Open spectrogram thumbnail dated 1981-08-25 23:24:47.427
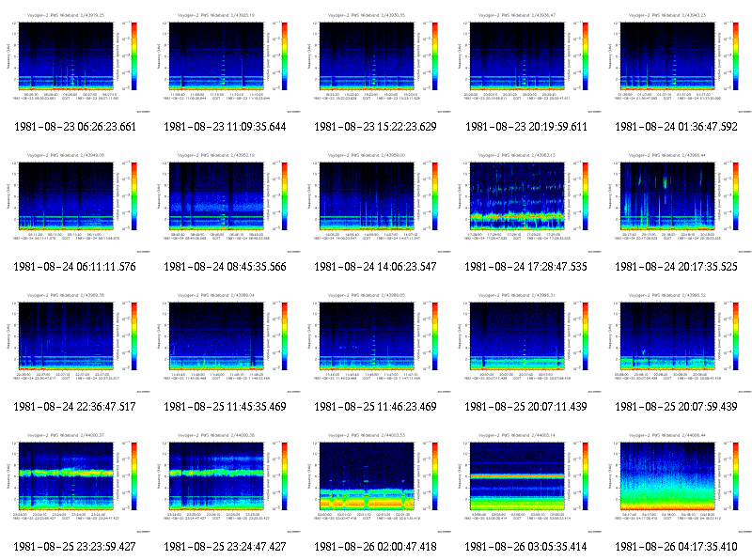The width and height of the screenshot is (752, 560). pyautogui.click(x=226, y=482)
